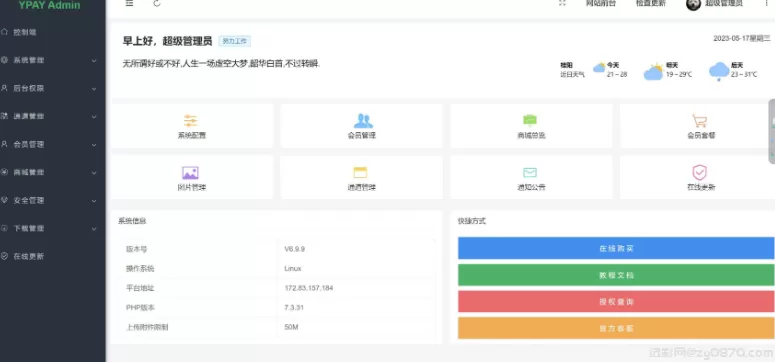775x362 pixels.
Task: Select 安全管理 label in the sidebar
Action: point(29,200)
